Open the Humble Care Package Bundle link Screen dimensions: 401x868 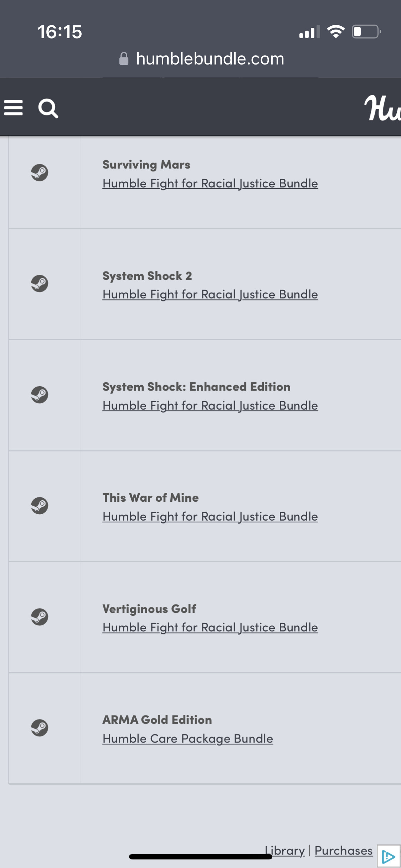tap(187, 739)
